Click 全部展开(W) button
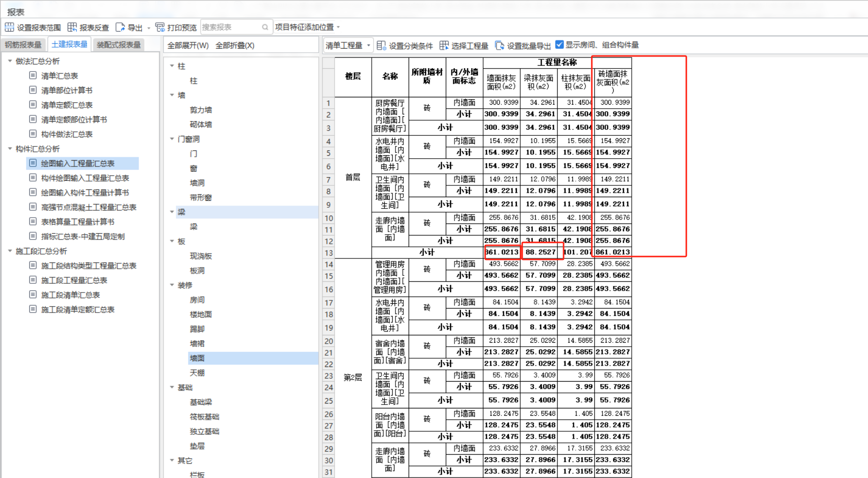 click(x=188, y=45)
